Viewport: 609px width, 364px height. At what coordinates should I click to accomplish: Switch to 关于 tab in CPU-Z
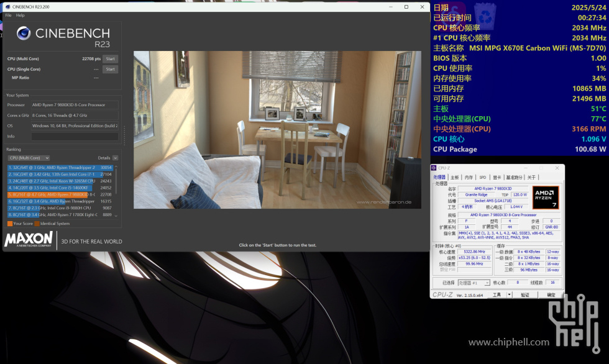click(531, 178)
